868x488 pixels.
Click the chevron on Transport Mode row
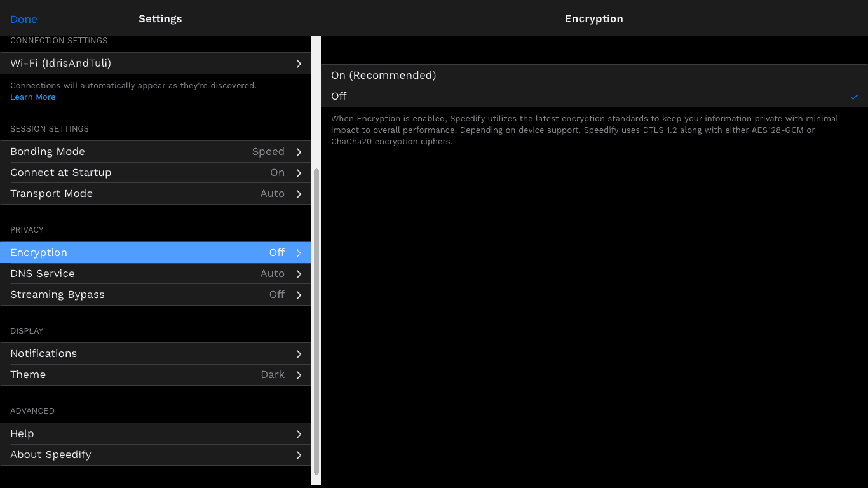point(299,194)
